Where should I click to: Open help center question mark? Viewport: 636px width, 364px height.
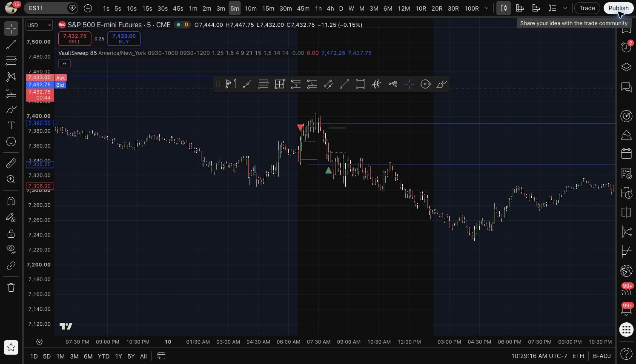click(626, 353)
